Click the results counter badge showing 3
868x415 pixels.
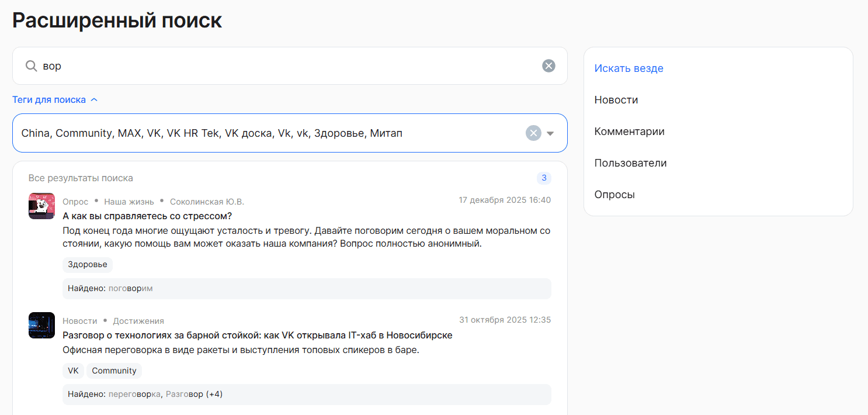pos(544,178)
